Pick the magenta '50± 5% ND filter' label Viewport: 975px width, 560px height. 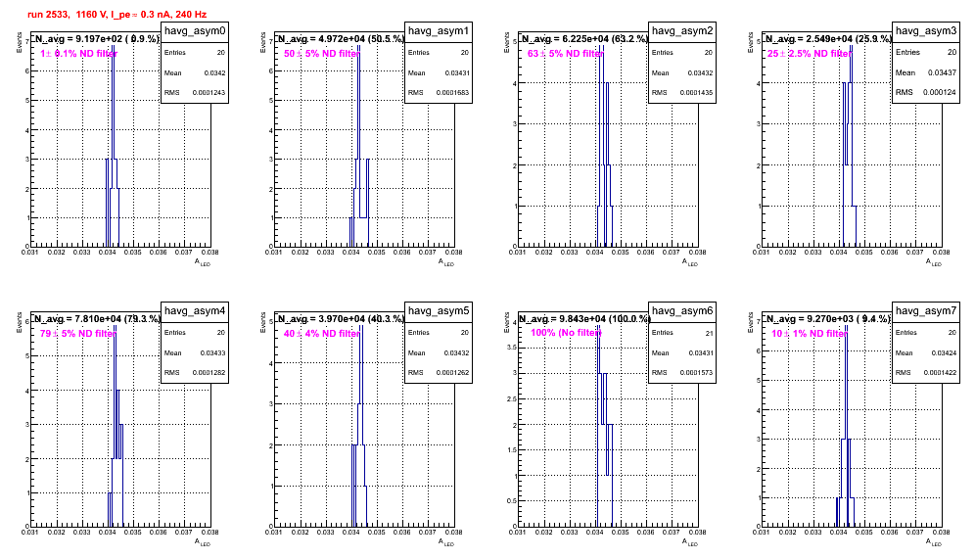[321, 54]
